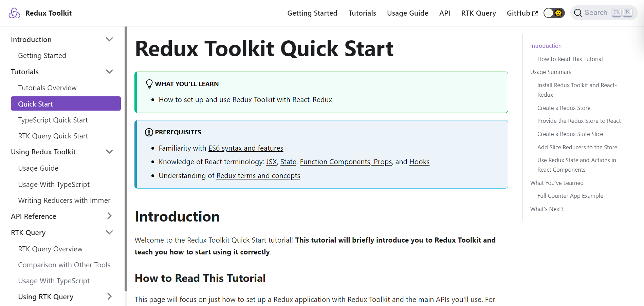The image size is (644, 306).
Task: Expand the API Reference section
Action: [x=109, y=216]
